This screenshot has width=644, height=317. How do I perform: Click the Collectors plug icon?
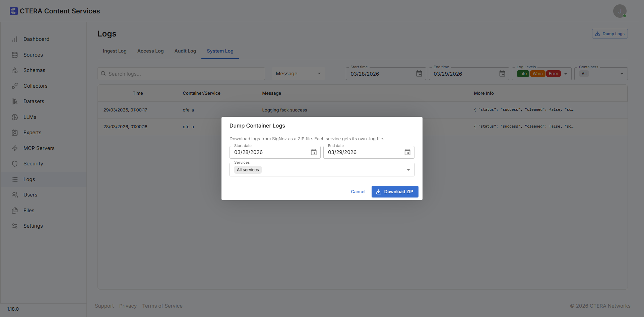coord(15,86)
